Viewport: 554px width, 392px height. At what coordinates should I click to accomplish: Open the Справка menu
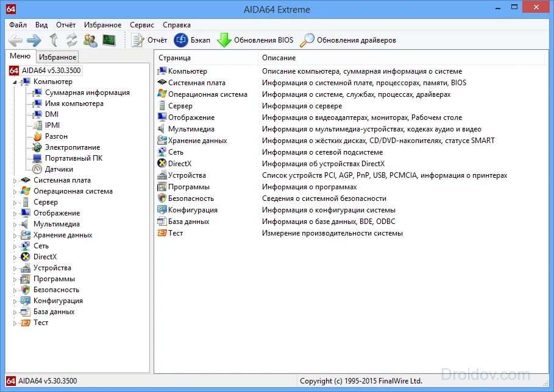click(177, 25)
